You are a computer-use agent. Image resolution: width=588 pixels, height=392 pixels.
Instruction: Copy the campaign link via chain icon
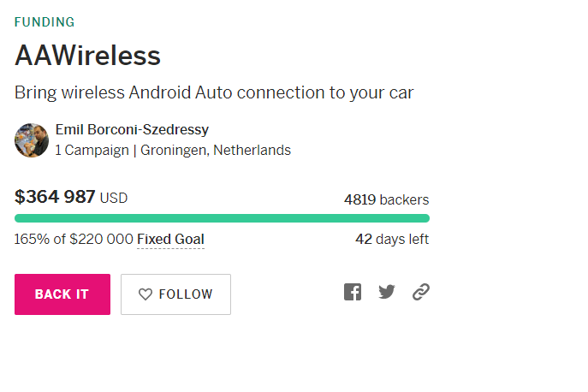pyautogui.click(x=420, y=292)
